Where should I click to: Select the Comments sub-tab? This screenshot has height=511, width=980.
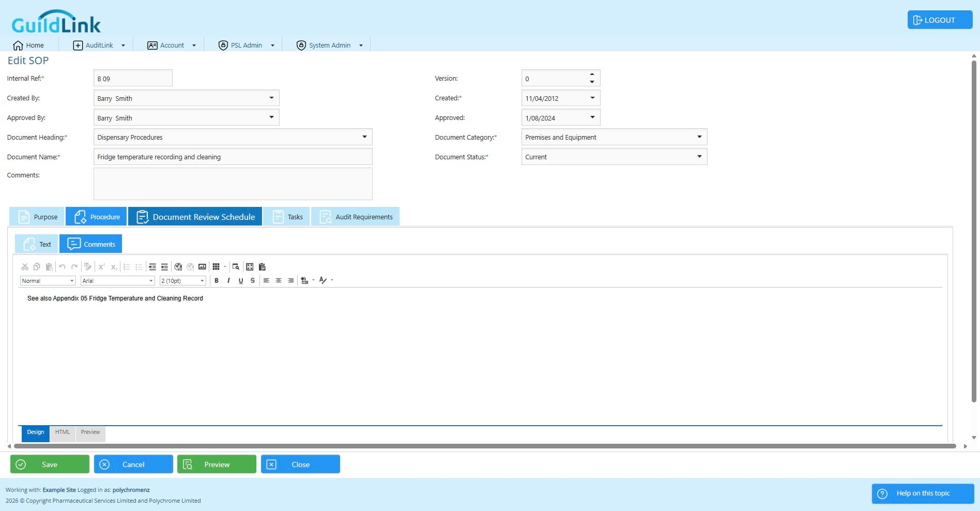tap(91, 244)
